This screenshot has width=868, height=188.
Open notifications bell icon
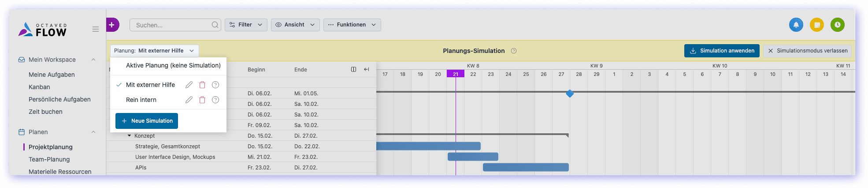(796, 25)
